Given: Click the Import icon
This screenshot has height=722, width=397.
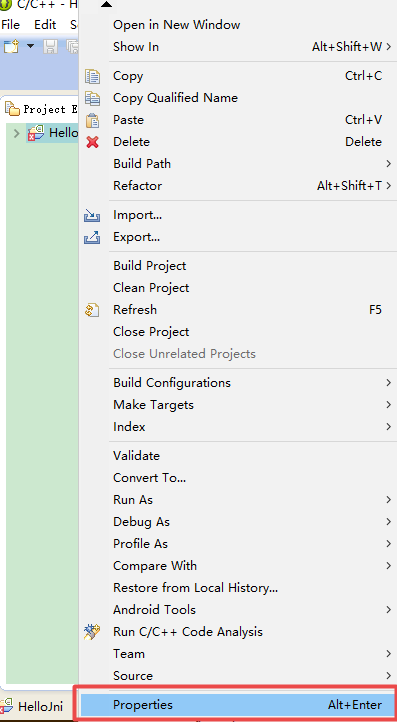Looking at the screenshot, I should click(92, 215).
